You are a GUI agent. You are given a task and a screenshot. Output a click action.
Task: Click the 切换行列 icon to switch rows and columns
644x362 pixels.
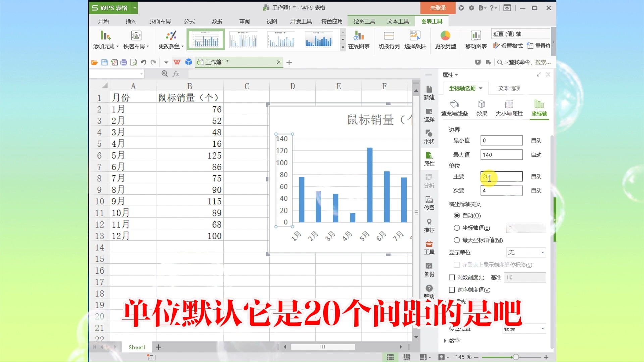coord(388,39)
